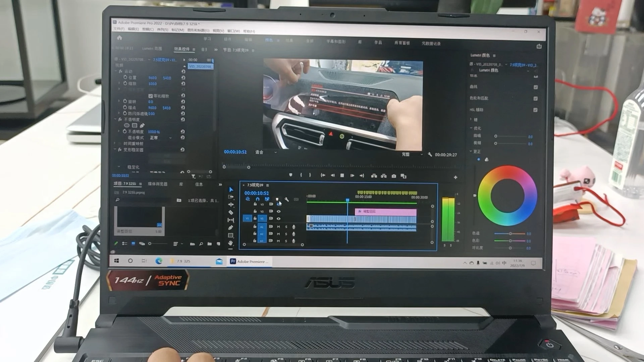Click the HSL color wheel
This screenshot has height=362, width=644.
coord(507,195)
